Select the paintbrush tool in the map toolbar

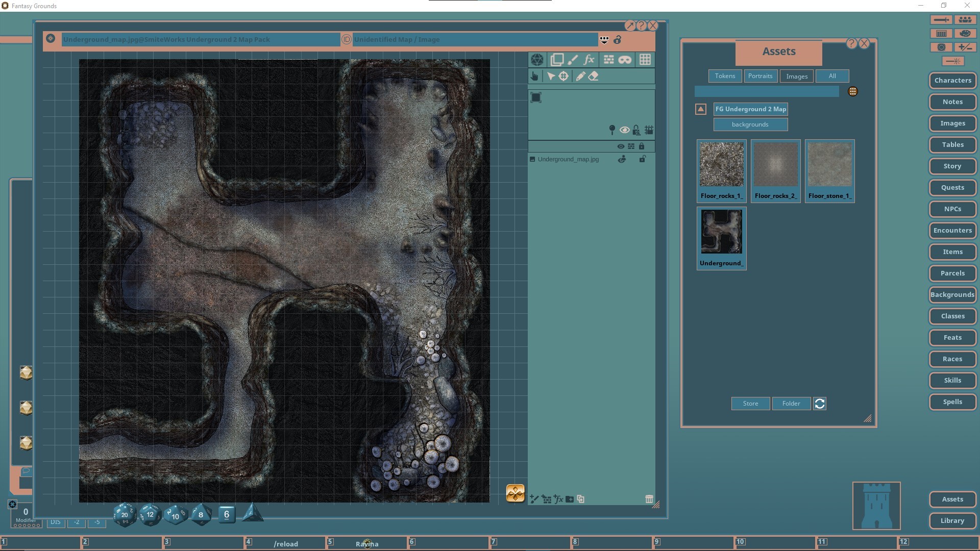point(573,60)
